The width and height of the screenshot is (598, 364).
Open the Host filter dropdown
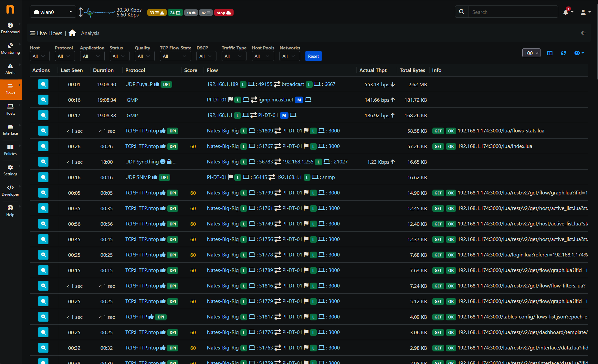click(x=40, y=56)
